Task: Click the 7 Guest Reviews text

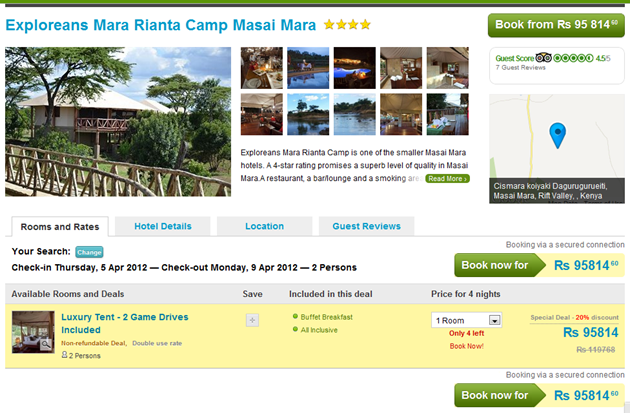Action: [521, 68]
